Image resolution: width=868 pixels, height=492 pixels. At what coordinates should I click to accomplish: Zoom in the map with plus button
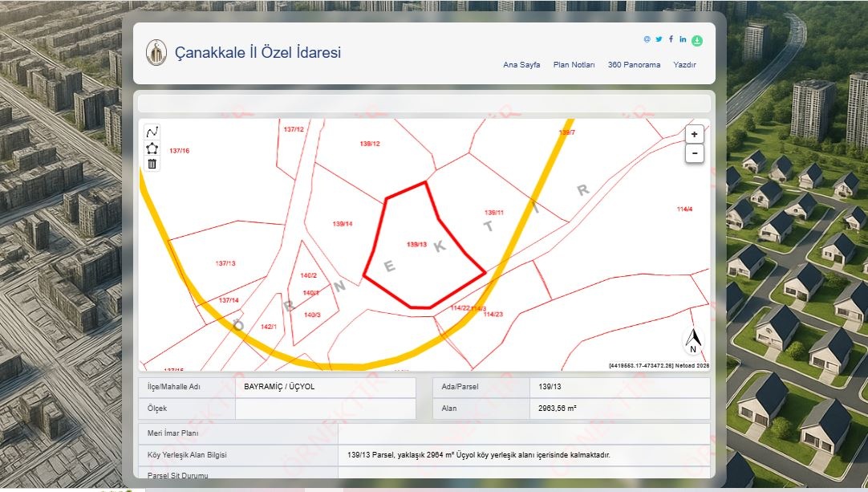694,134
